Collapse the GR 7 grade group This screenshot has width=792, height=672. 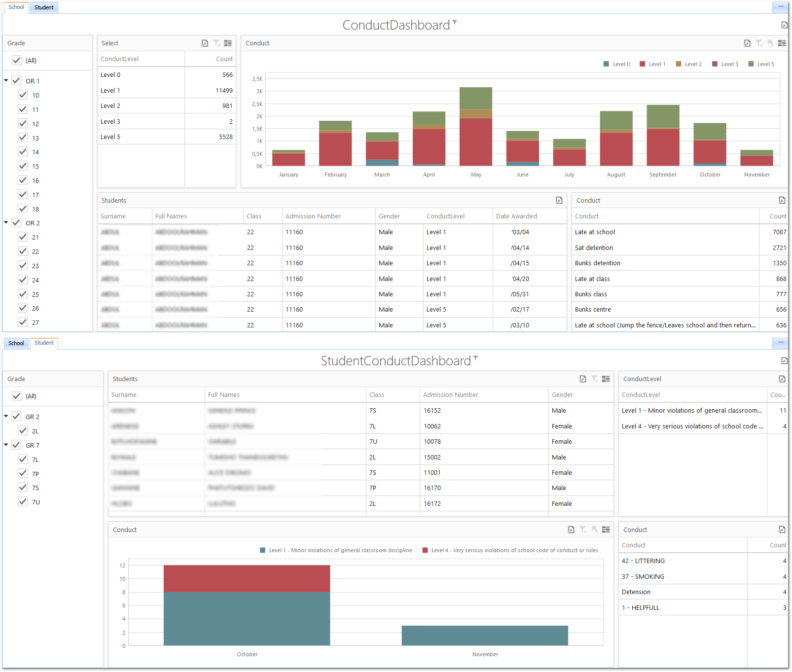[6, 445]
